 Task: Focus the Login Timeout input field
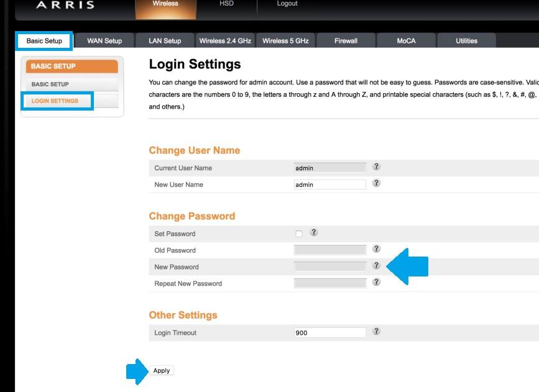330,333
